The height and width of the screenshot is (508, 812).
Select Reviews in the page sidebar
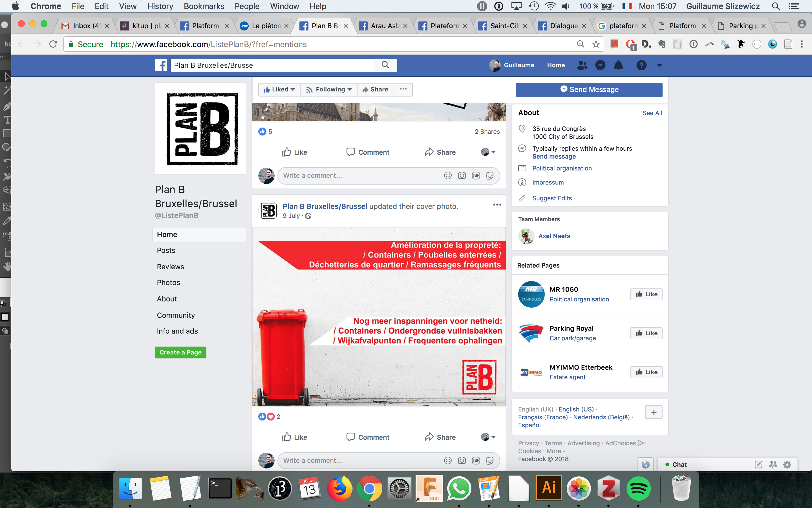pyautogui.click(x=171, y=266)
